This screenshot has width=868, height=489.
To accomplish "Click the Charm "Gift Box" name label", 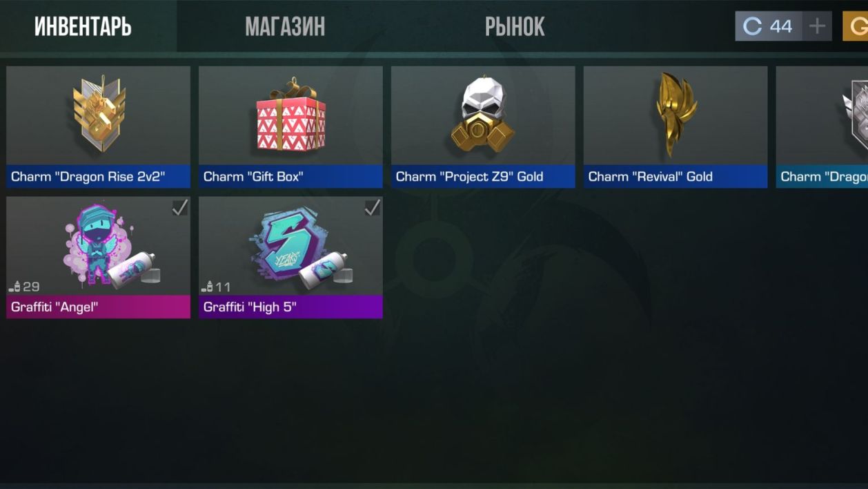I will pyautogui.click(x=253, y=177).
